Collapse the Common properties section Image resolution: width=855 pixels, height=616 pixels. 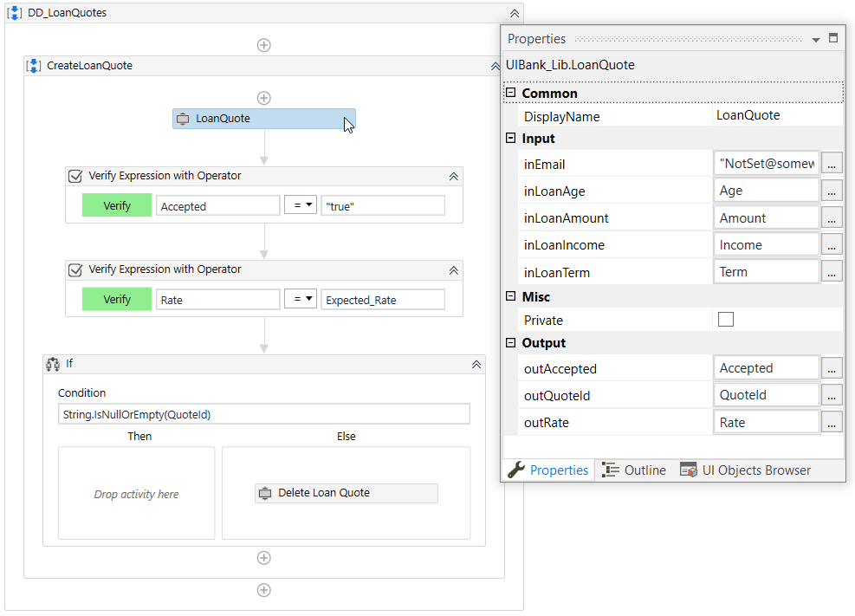click(x=510, y=93)
